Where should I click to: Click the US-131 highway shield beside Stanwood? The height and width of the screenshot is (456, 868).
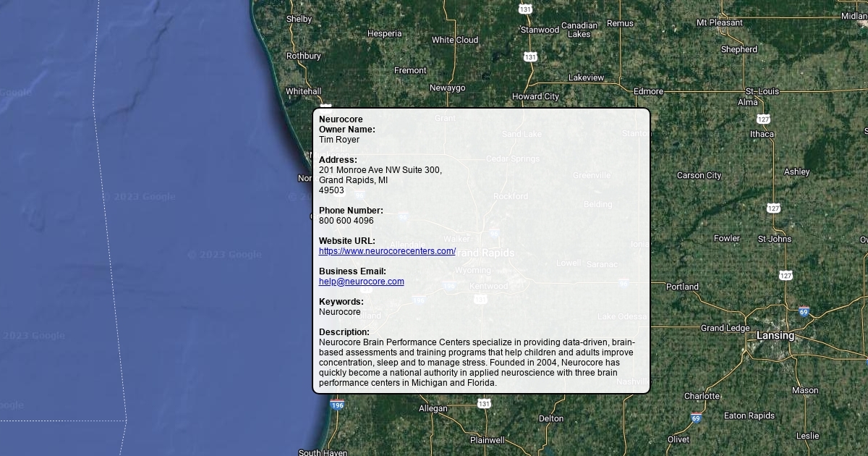click(x=526, y=9)
